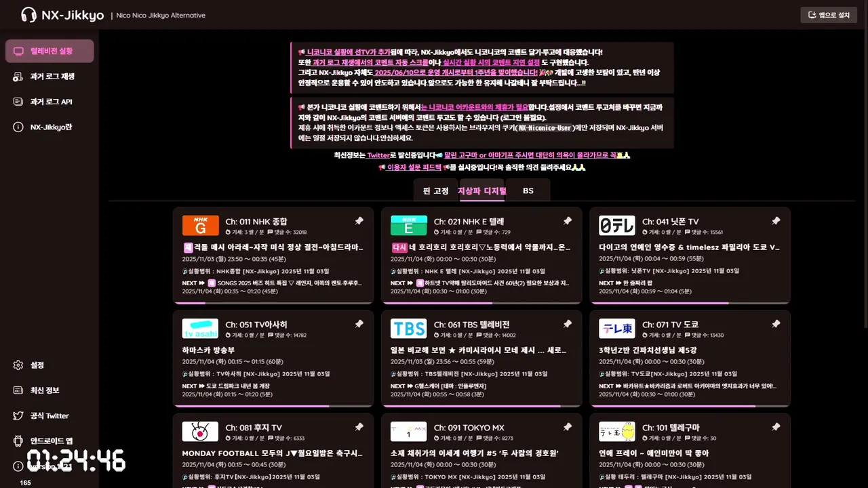Screen dimensions: 868x488
Task: Click the 앱으로 설치 install button
Action: [x=829, y=15]
